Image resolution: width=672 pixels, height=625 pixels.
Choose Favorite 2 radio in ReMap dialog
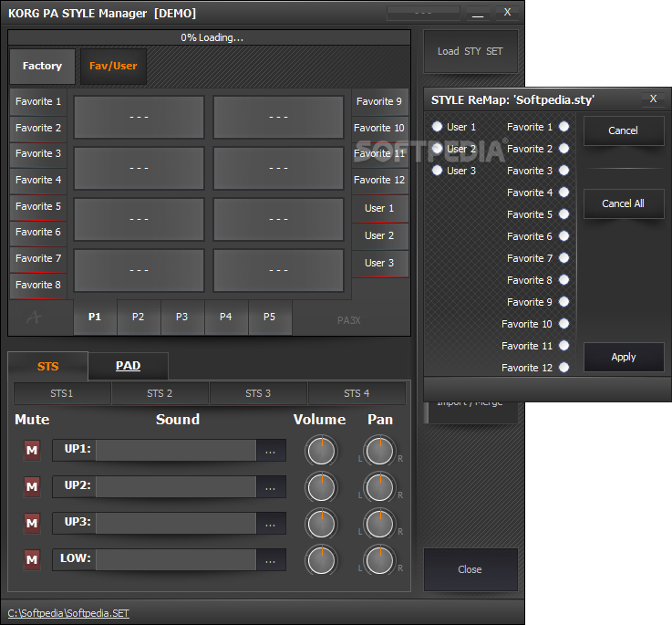tap(564, 149)
